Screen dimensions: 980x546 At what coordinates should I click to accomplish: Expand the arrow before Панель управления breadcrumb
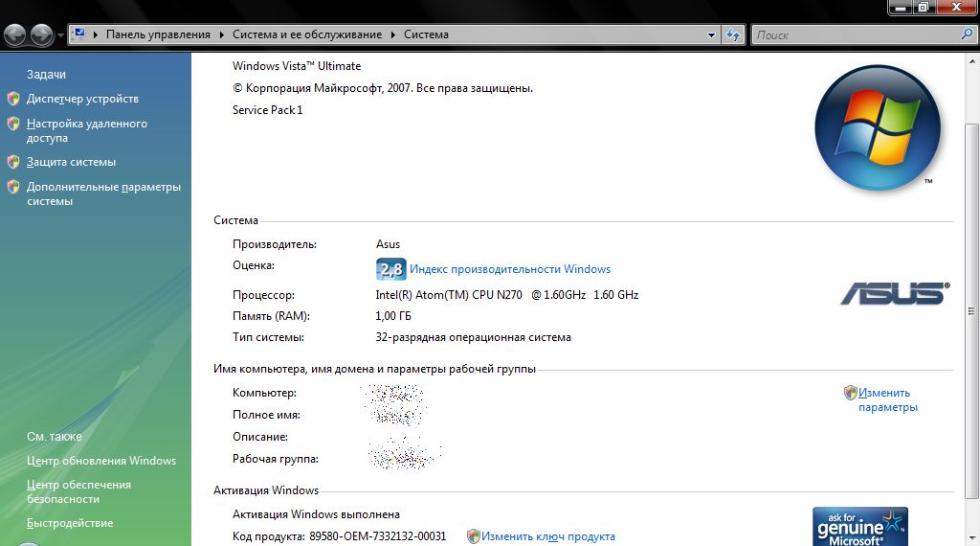point(96,35)
